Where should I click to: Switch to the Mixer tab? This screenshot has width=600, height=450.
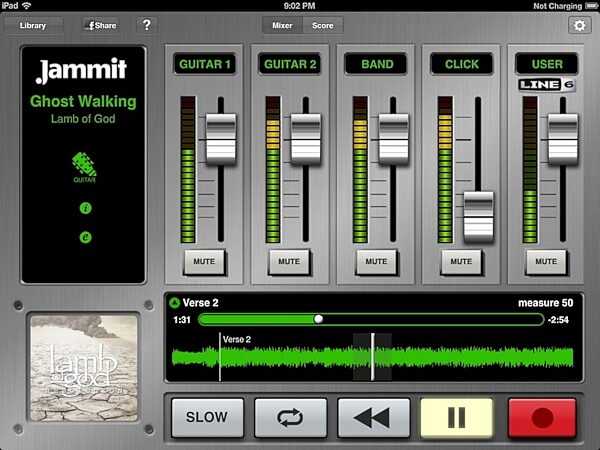[282, 26]
